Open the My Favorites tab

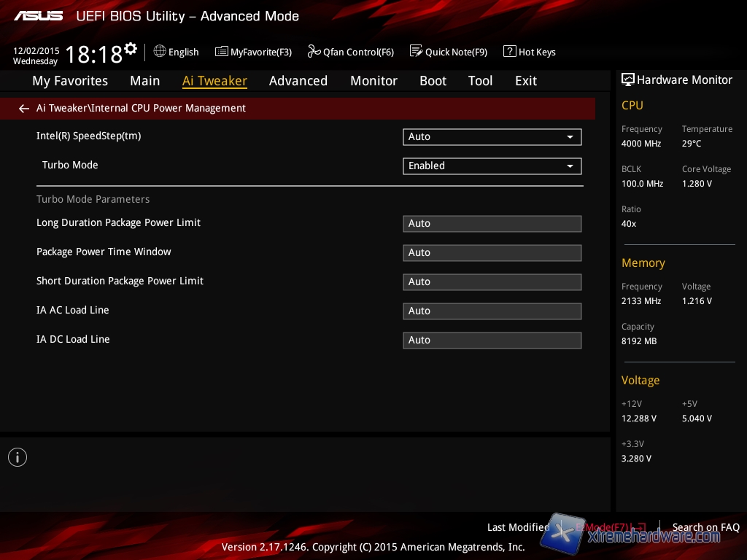pyautogui.click(x=70, y=81)
